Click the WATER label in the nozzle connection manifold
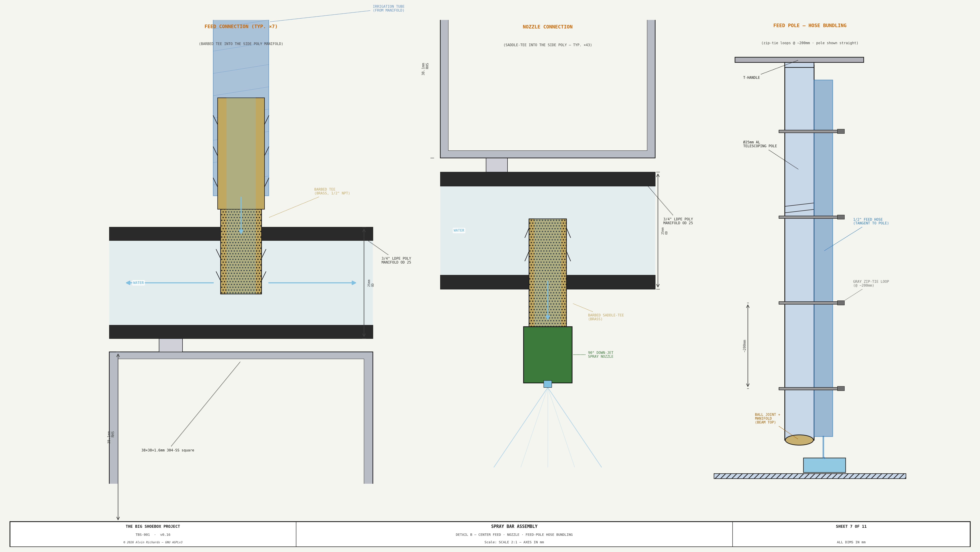 [459, 231]
